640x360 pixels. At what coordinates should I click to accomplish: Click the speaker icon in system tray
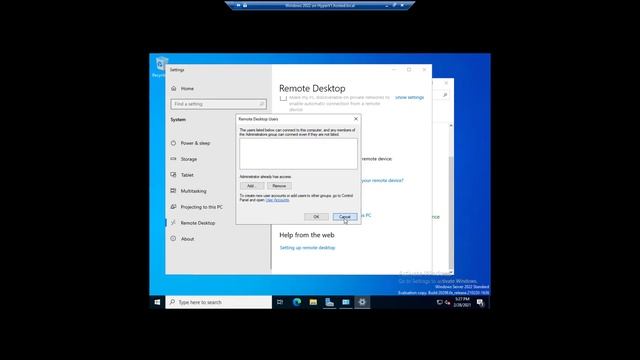click(447, 302)
